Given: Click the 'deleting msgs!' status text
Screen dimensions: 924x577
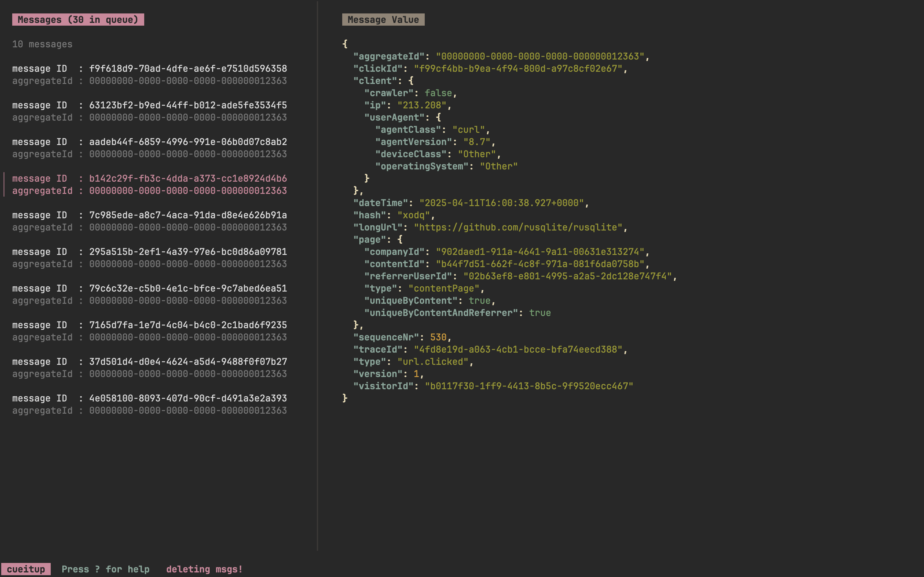Looking at the screenshot, I should click(204, 569).
